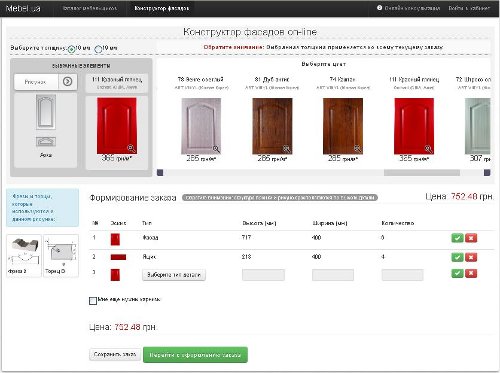Click the magnifier on the red door in the color list
The width and height of the screenshot is (500, 373).
(429, 149)
